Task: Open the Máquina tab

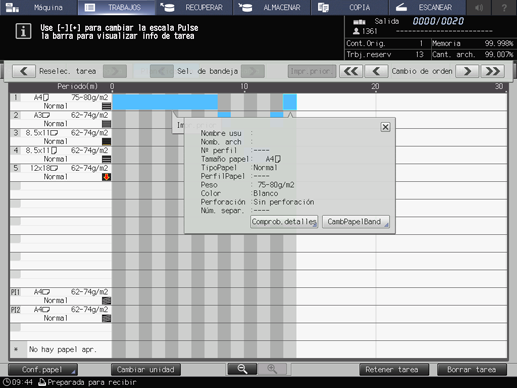Action: click(38, 7)
